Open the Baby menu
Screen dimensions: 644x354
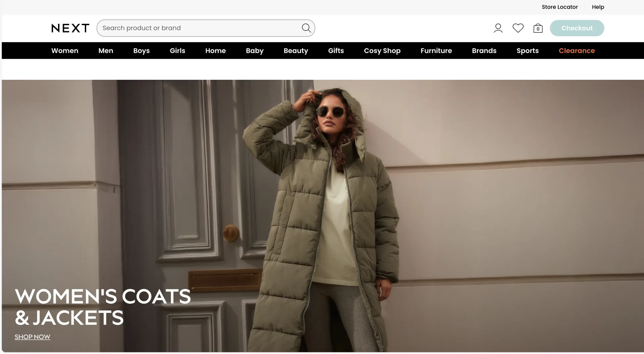pyautogui.click(x=255, y=51)
